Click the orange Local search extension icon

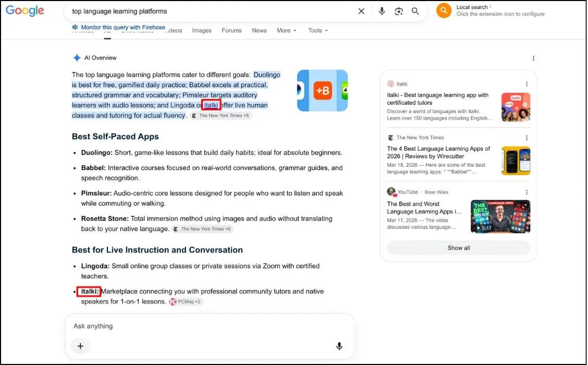coord(444,10)
